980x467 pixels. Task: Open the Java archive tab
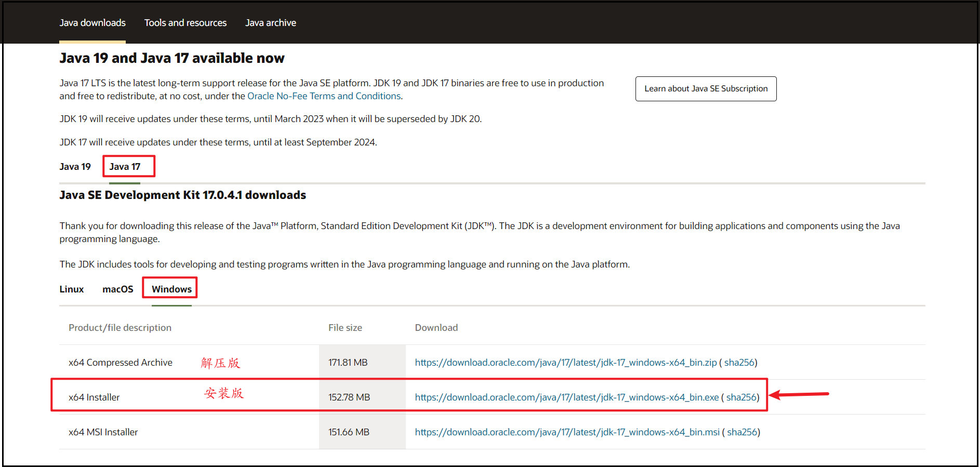tap(271, 23)
